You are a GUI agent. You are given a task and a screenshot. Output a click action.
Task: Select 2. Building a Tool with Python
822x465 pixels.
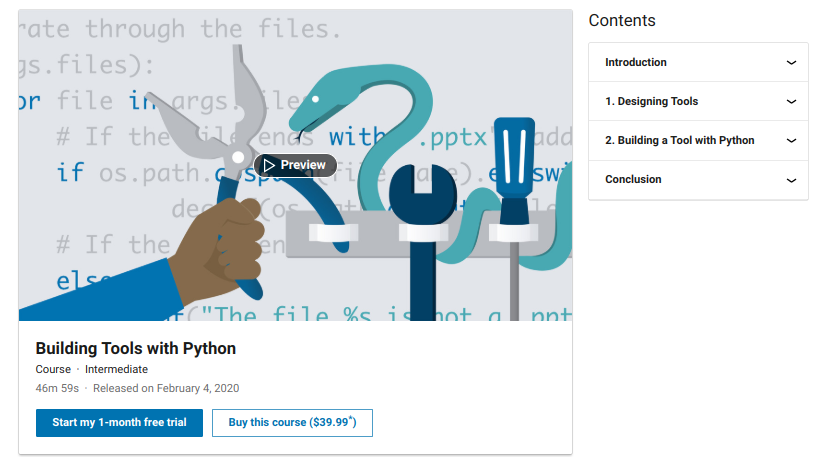(x=698, y=140)
